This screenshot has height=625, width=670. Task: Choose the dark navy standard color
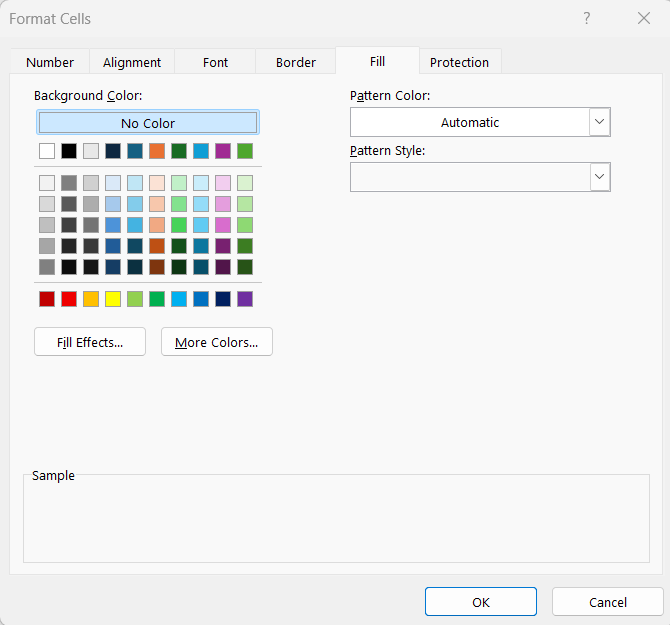coord(223,299)
